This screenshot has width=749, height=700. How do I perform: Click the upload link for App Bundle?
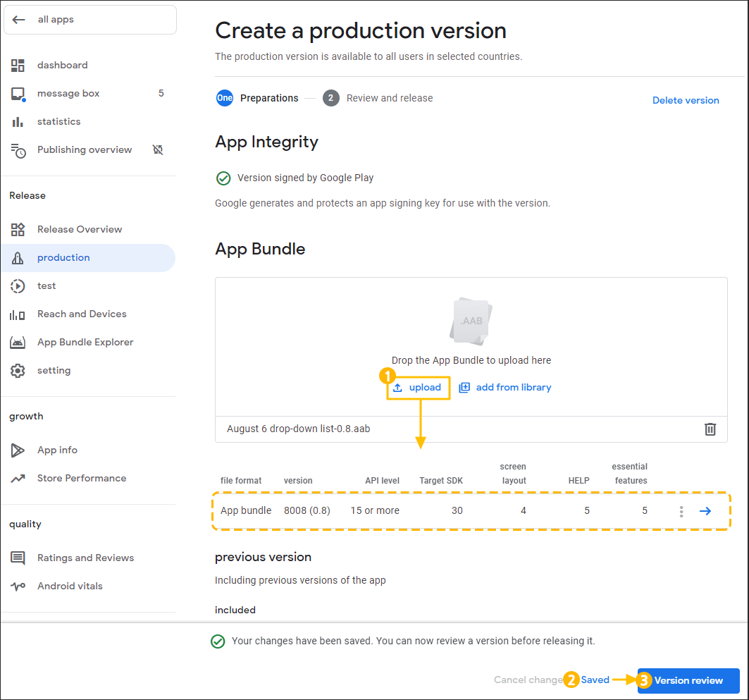coord(418,388)
